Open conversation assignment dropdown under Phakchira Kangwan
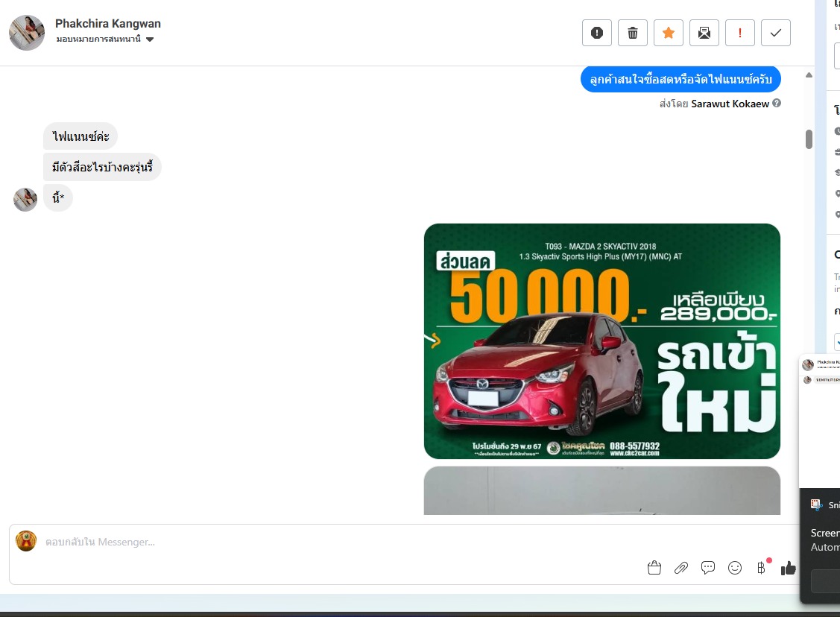Image resolution: width=840 pixels, height=617 pixels. click(x=105, y=39)
